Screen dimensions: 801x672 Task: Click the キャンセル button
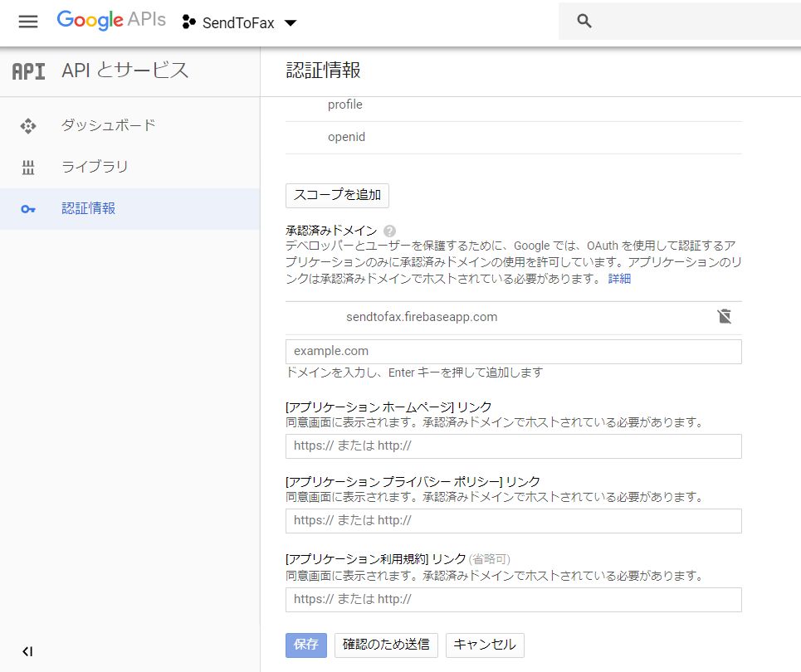(x=485, y=645)
